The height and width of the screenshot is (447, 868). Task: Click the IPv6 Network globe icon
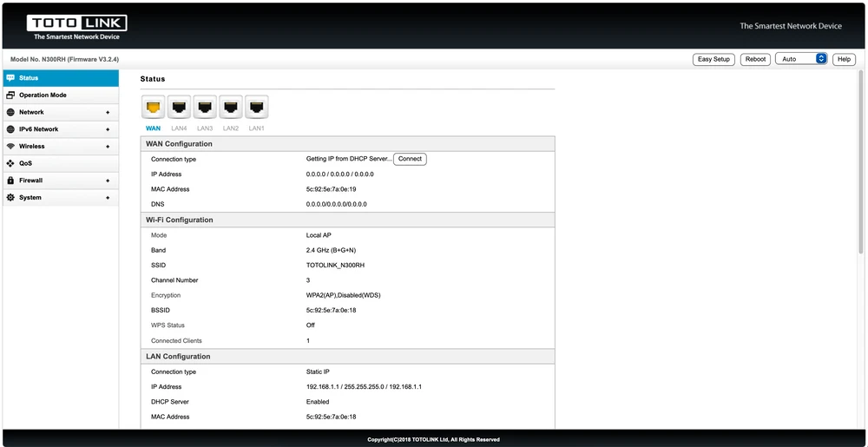(10, 129)
